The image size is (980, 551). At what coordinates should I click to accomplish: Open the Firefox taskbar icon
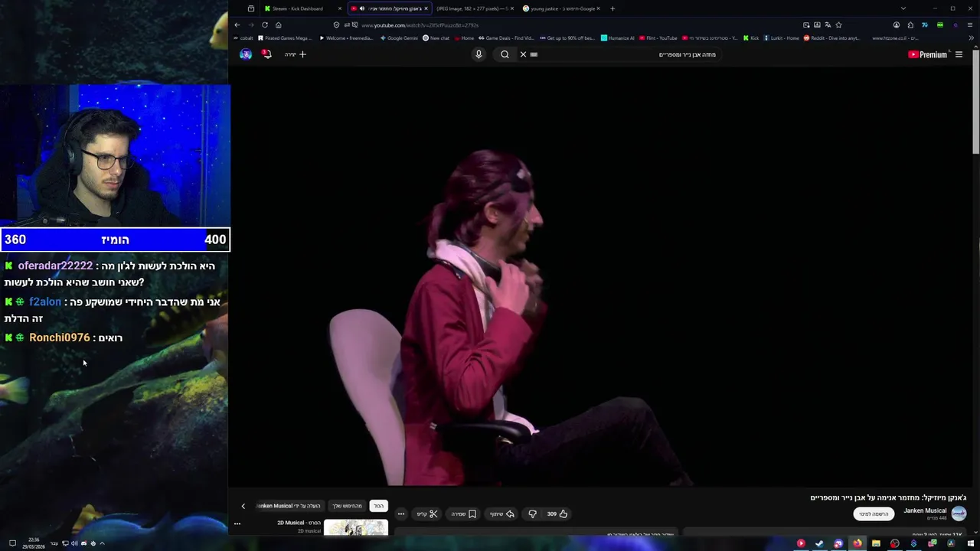click(x=857, y=543)
